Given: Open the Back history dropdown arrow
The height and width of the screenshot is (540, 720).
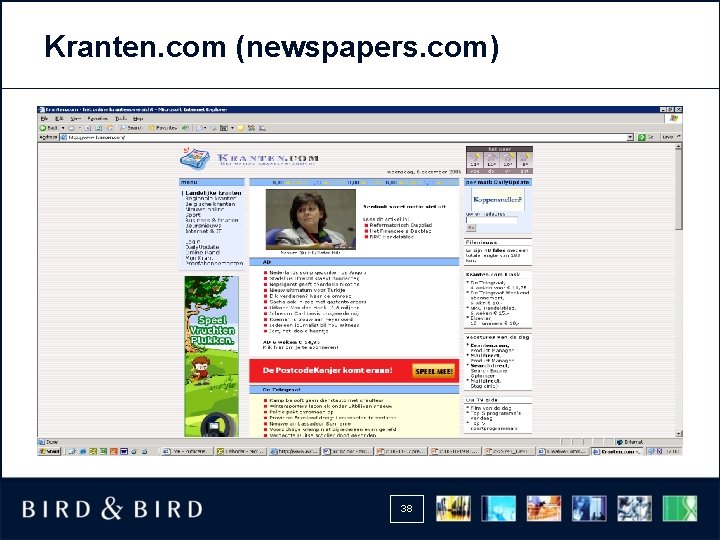Looking at the screenshot, I should tap(63, 128).
